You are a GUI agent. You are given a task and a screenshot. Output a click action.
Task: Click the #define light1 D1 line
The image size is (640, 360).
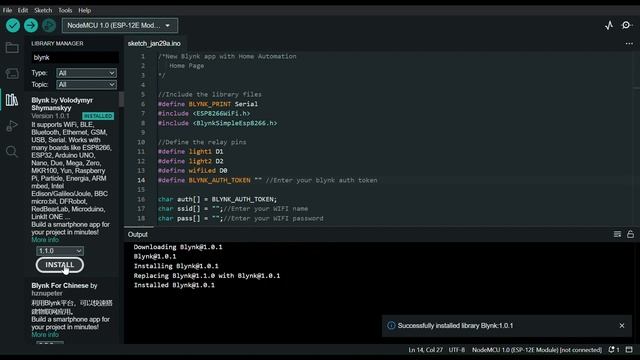pos(191,151)
